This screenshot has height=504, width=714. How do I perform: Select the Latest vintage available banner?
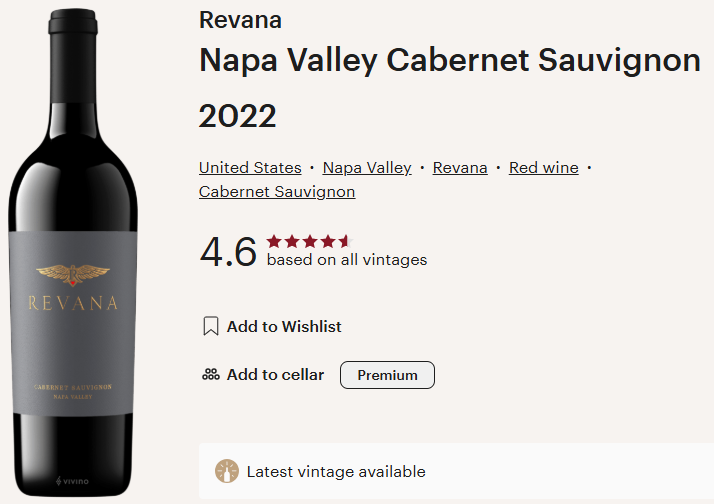pyautogui.click(x=456, y=472)
